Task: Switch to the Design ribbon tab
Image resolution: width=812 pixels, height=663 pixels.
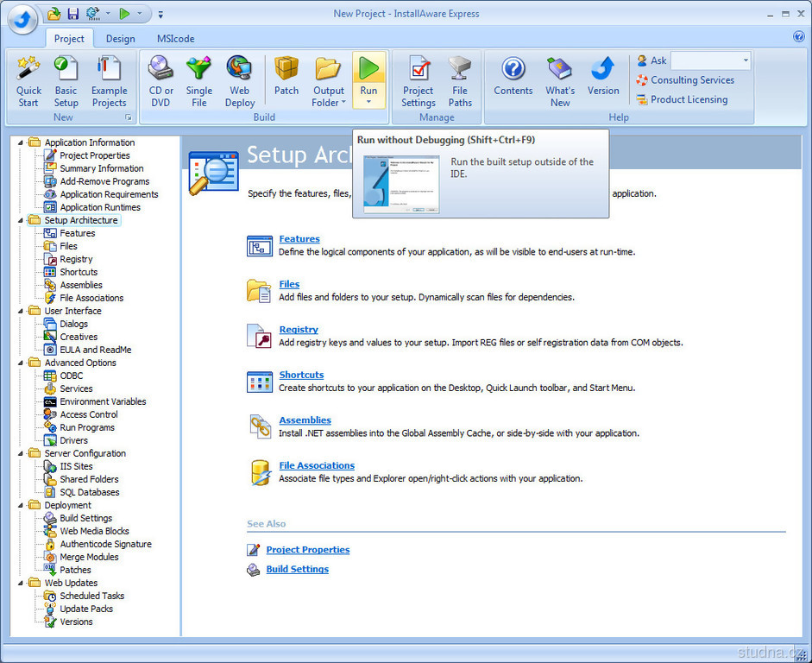Action: [121, 39]
